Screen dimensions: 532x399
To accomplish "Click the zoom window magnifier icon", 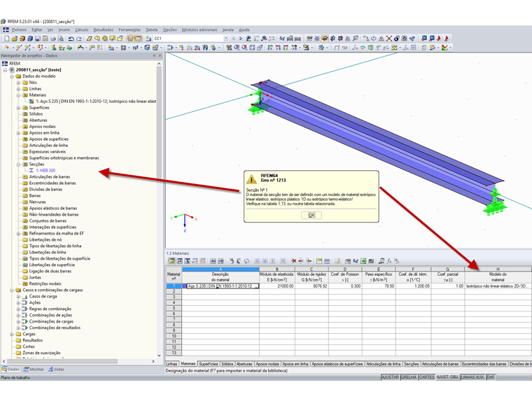I will 237,48.
